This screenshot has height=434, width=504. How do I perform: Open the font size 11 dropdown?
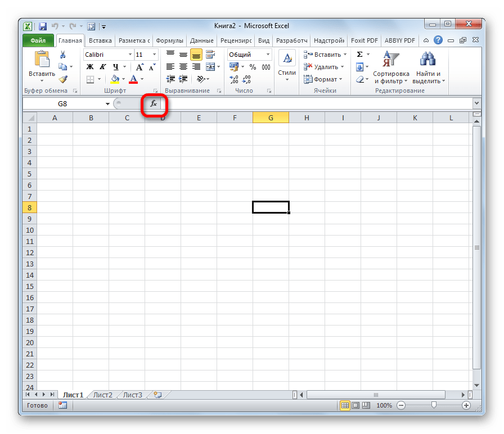click(154, 55)
